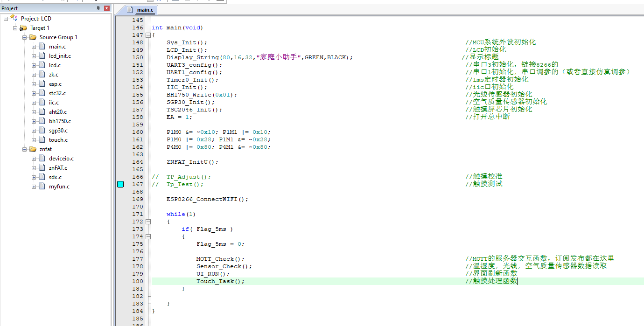Select stc32.c in the project tree
Viewport: 644px width, 326px height.
(x=57, y=93)
